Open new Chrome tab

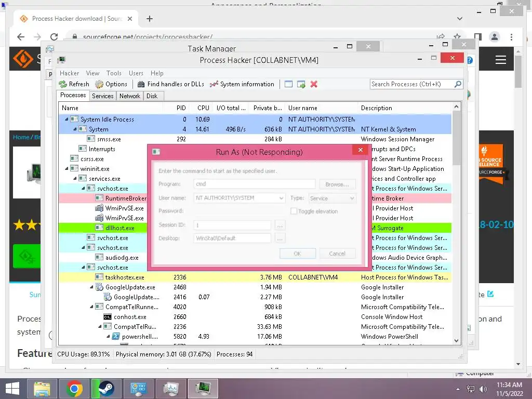click(x=150, y=19)
